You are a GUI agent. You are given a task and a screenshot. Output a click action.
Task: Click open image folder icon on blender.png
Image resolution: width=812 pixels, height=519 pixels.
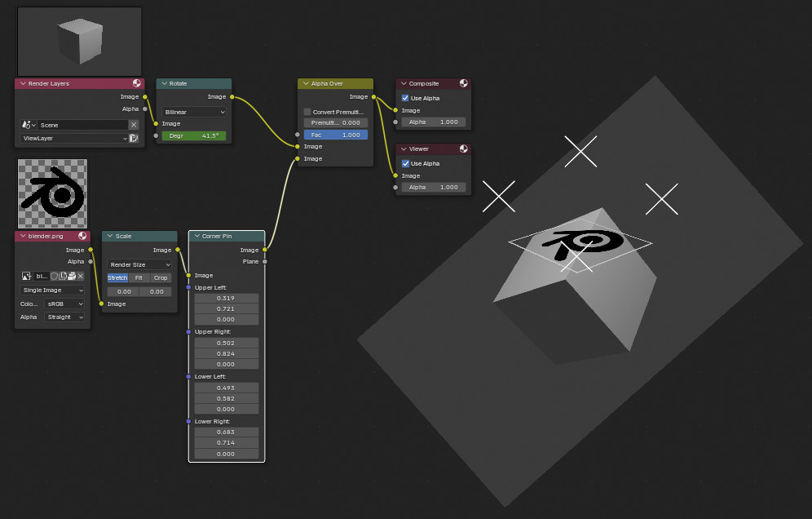pyautogui.click(x=72, y=277)
